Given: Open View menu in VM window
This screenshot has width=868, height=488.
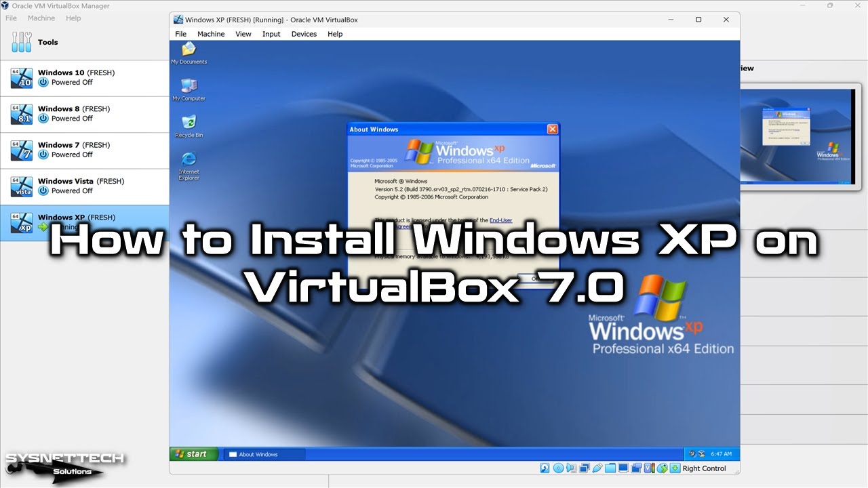Looking at the screenshot, I should tap(243, 34).
